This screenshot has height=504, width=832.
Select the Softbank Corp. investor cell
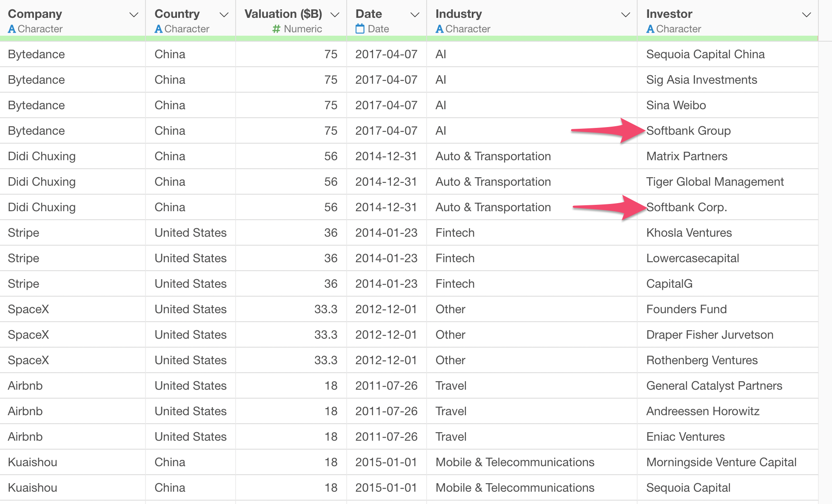[687, 207]
